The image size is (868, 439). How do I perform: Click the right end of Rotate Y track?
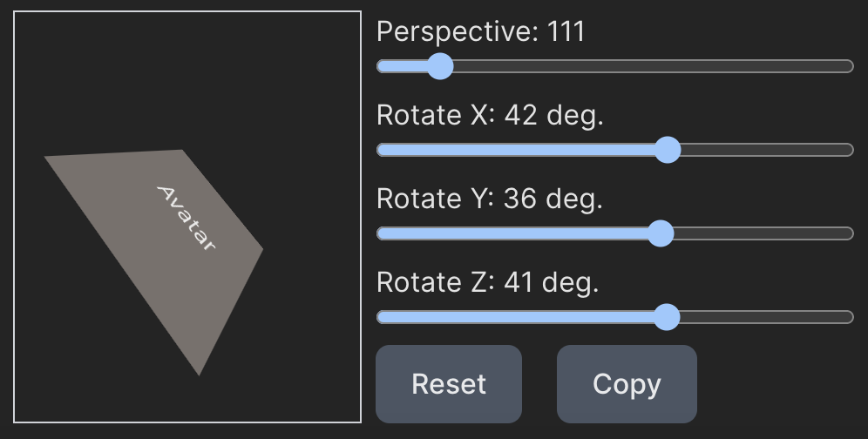[849, 233]
